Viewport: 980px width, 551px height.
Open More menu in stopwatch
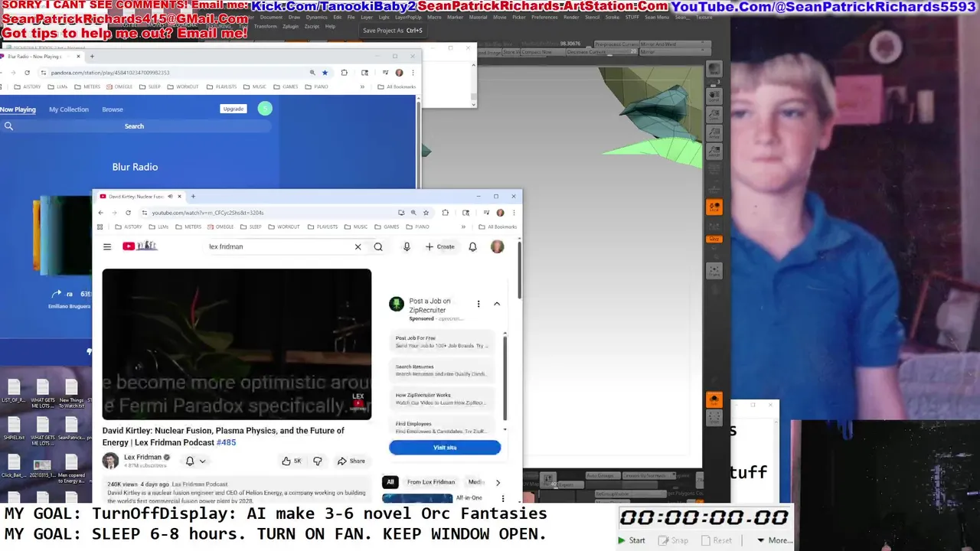click(x=775, y=540)
